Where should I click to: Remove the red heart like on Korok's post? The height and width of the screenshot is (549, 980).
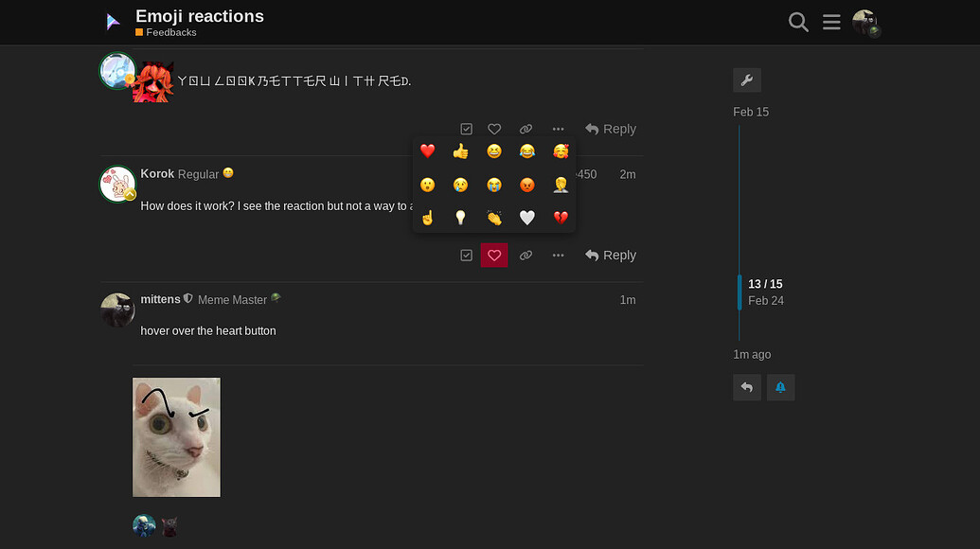coord(493,255)
